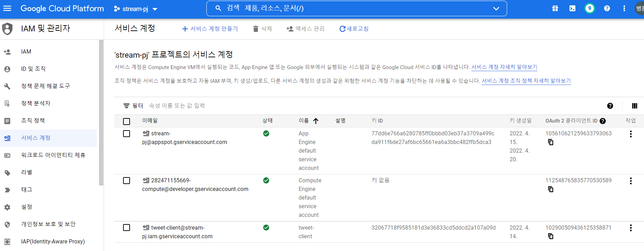Copy OAuth client ID 112548765835770530589
Image resolution: width=644 pixels, height=251 pixels.
click(x=551, y=189)
